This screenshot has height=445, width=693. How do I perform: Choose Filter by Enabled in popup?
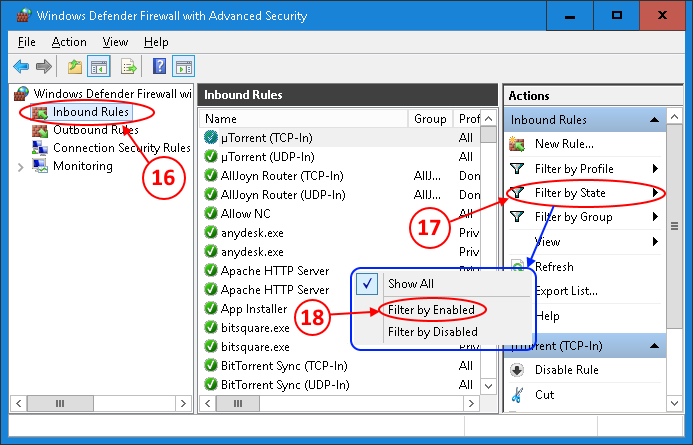tap(431, 310)
